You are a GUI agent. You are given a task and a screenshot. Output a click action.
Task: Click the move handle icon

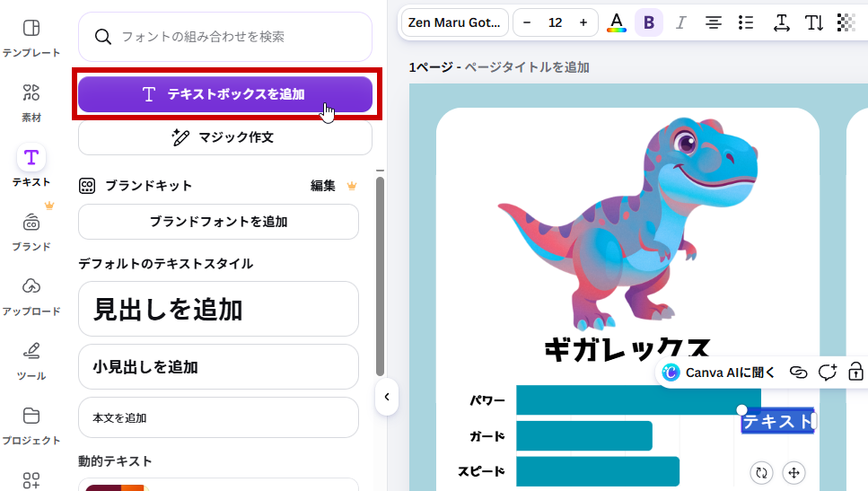(793, 473)
